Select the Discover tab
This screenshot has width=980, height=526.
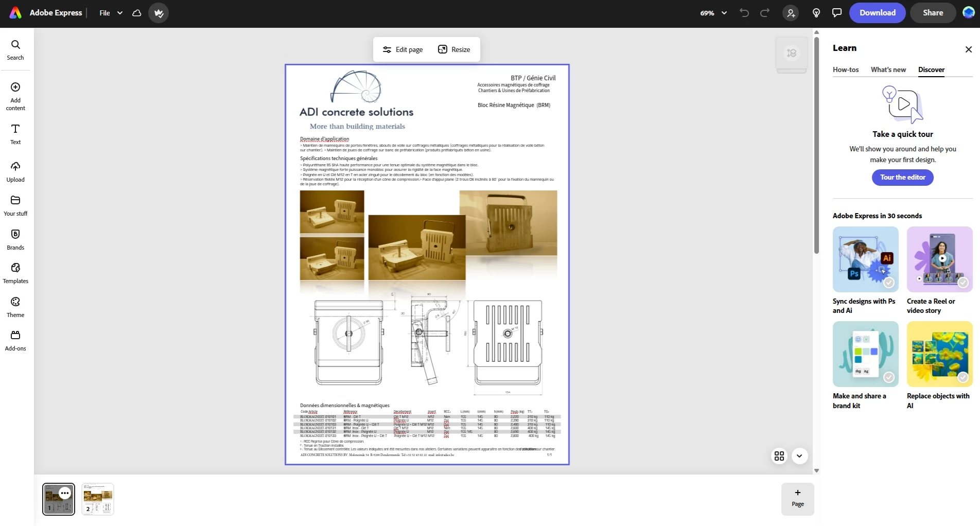pyautogui.click(x=932, y=69)
